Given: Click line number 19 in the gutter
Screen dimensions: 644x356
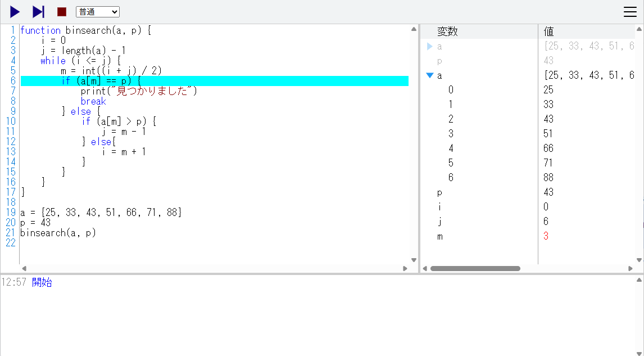Looking at the screenshot, I should 11,213.
